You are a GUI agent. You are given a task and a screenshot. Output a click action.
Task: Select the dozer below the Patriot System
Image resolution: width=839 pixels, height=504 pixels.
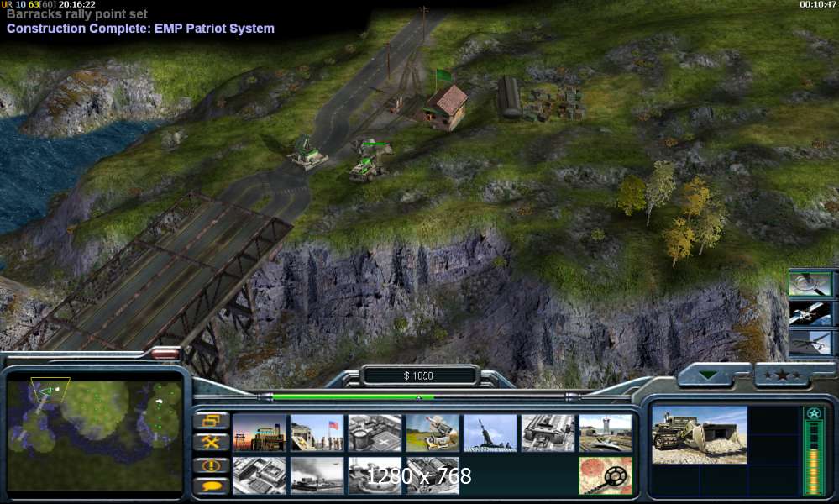(x=366, y=169)
